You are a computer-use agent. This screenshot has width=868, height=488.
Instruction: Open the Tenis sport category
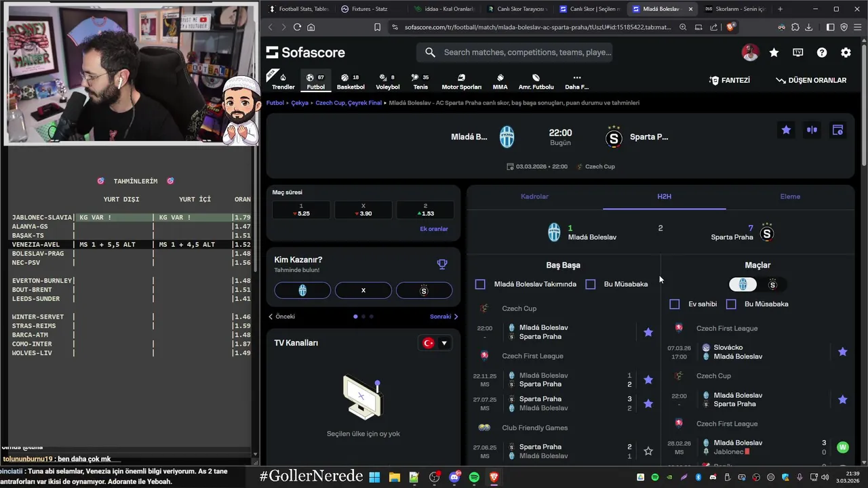(x=420, y=81)
